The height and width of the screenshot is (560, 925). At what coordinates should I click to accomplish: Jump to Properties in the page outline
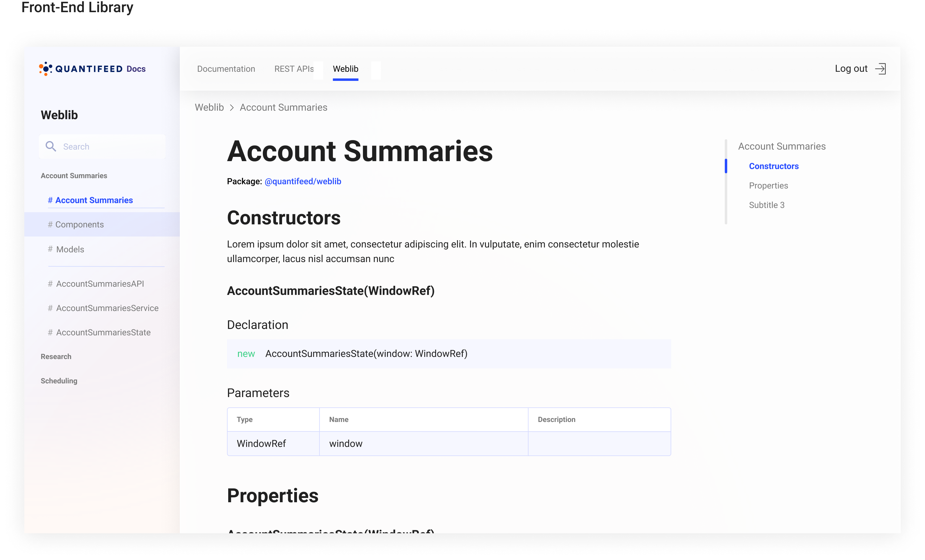(x=768, y=186)
